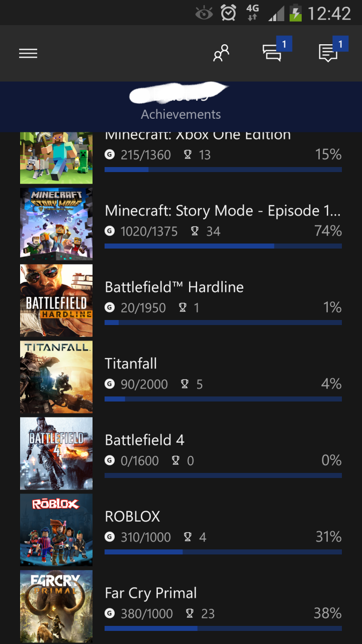The image size is (362, 644).
Task: Open the hamburger navigation menu
Action: 28,53
